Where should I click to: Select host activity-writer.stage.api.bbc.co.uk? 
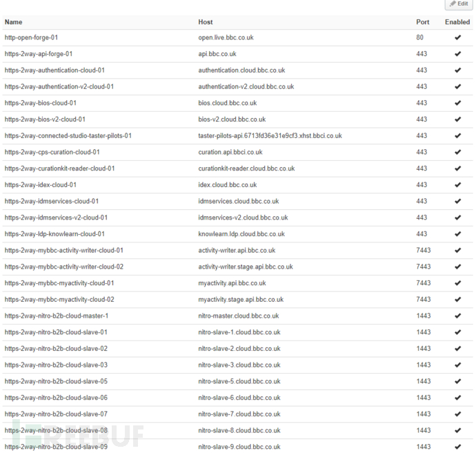[246, 267]
